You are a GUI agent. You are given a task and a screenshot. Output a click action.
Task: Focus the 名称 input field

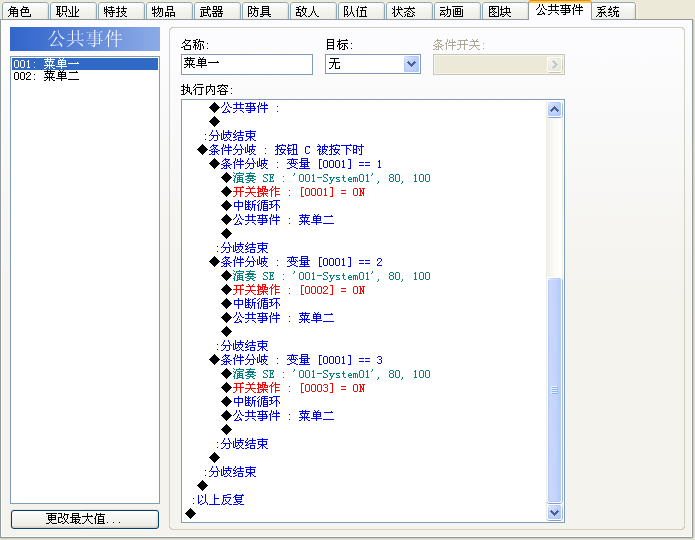tap(247, 64)
